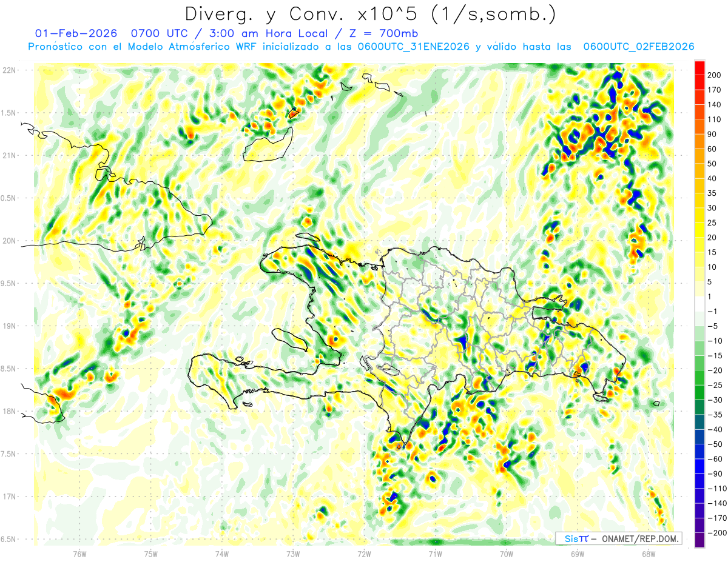Click the '76W' longitude label
The image size is (728, 562).
(79, 554)
